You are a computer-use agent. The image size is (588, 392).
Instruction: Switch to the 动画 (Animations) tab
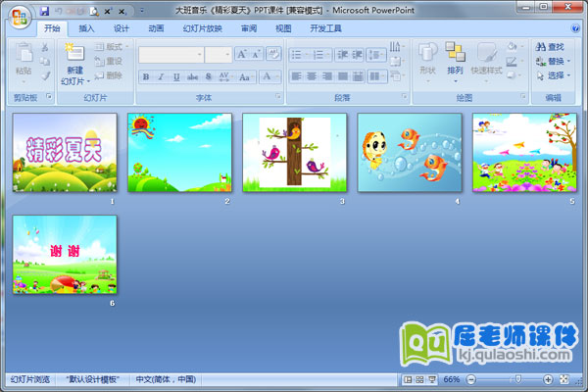point(156,29)
